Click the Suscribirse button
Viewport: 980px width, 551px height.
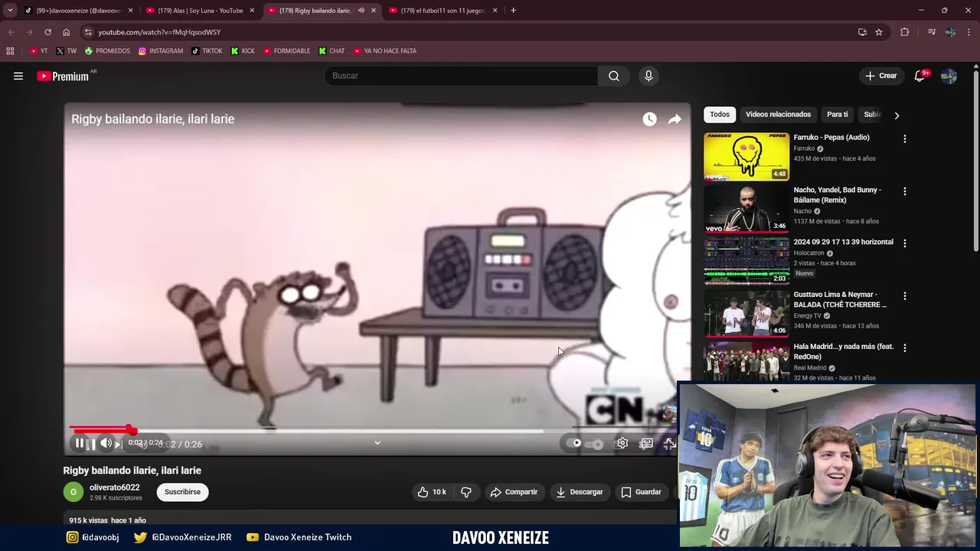point(182,492)
